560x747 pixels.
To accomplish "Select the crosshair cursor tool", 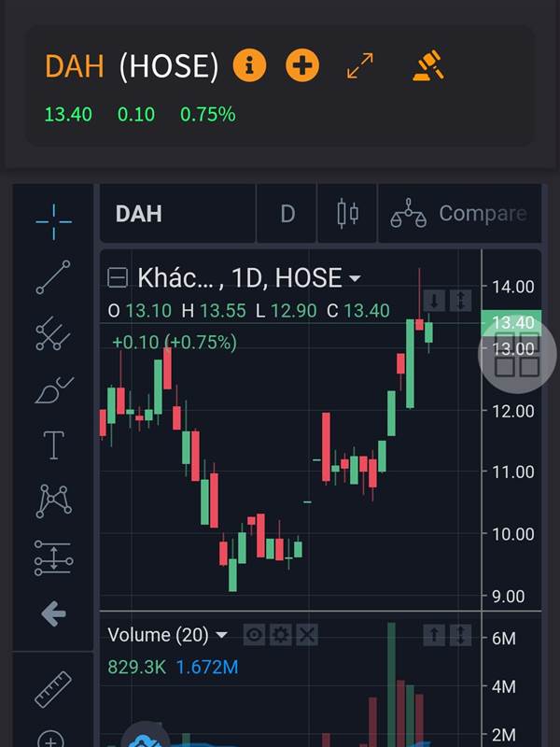I will pos(54,221).
